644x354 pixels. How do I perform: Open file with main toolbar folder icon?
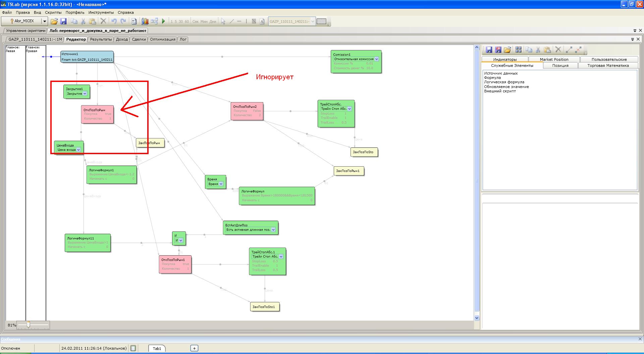(54, 21)
